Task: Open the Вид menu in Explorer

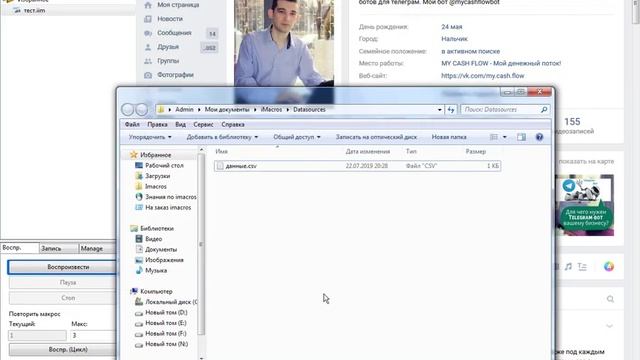Action: pos(180,124)
